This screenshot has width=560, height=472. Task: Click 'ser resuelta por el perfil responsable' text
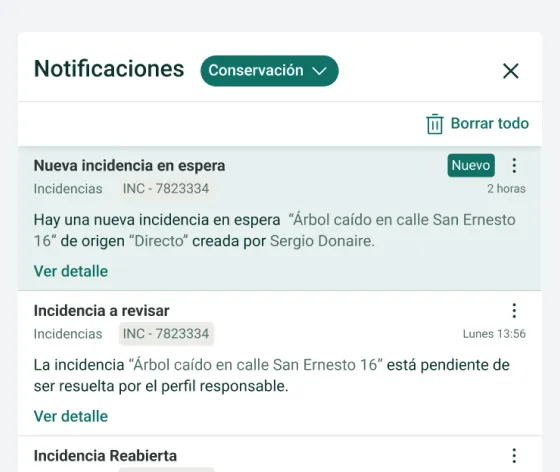point(161,386)
